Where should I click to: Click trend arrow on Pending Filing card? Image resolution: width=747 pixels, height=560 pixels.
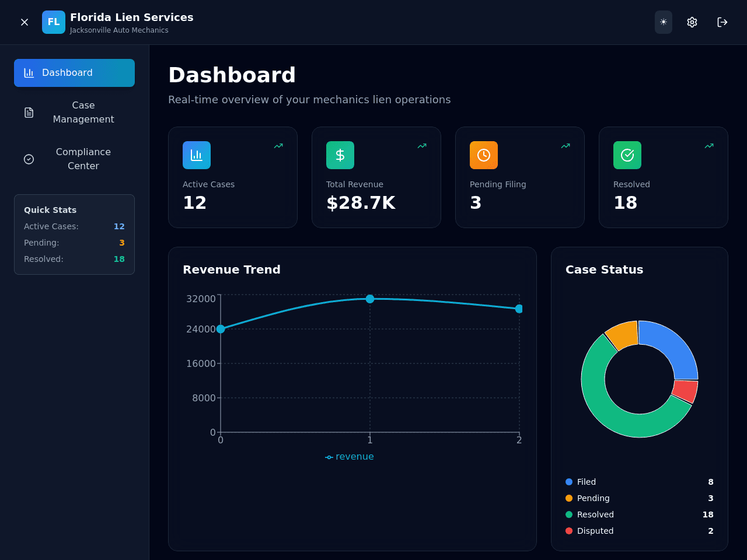pos(566,146)
